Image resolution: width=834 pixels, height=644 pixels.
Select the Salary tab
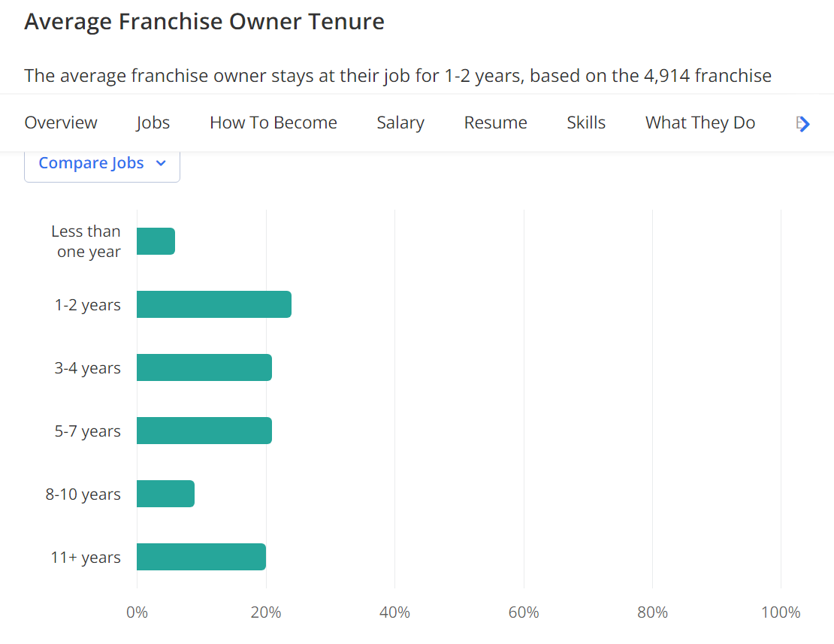point(400,123)
